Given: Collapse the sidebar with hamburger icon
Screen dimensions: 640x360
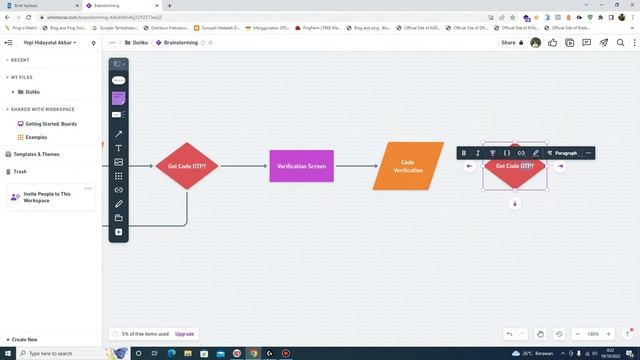Looking at the screenshot, I should click(x=8, y=42).
